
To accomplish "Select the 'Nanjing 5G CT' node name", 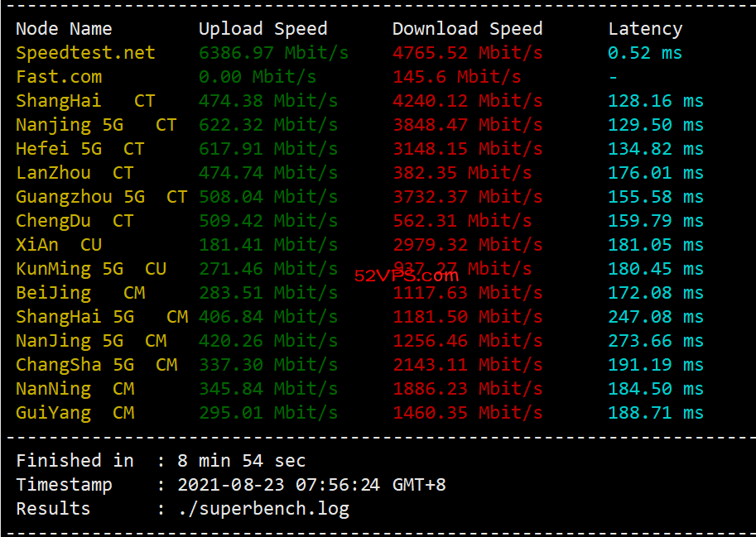I will point(96,125).
